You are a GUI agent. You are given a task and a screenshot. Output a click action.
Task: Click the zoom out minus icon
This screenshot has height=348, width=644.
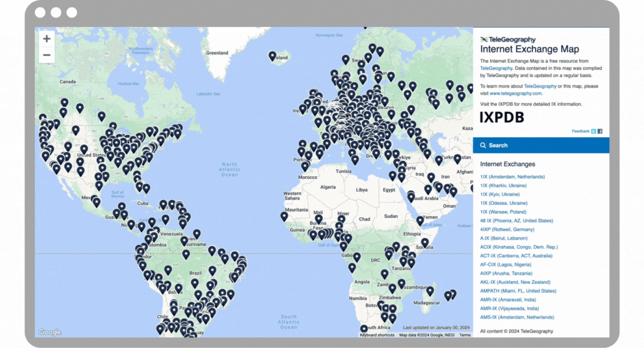pyautogui.click(x=46, y=54)
